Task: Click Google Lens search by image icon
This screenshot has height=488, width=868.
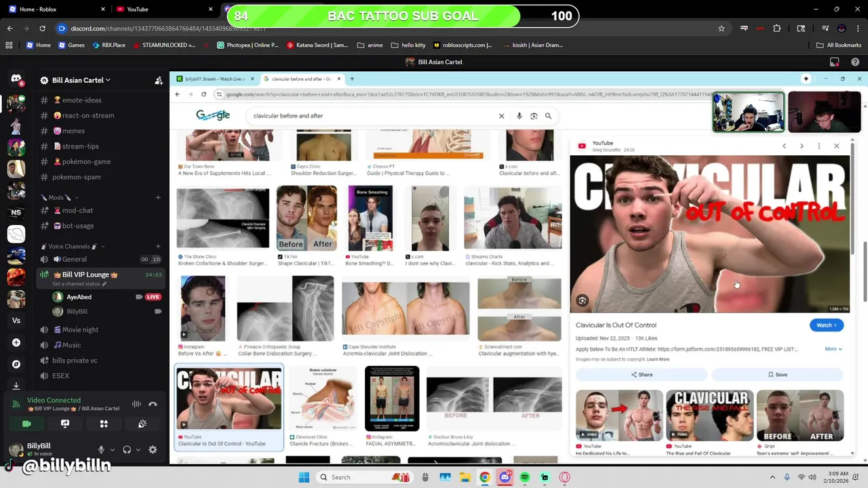Action: (x=534, y=116)
